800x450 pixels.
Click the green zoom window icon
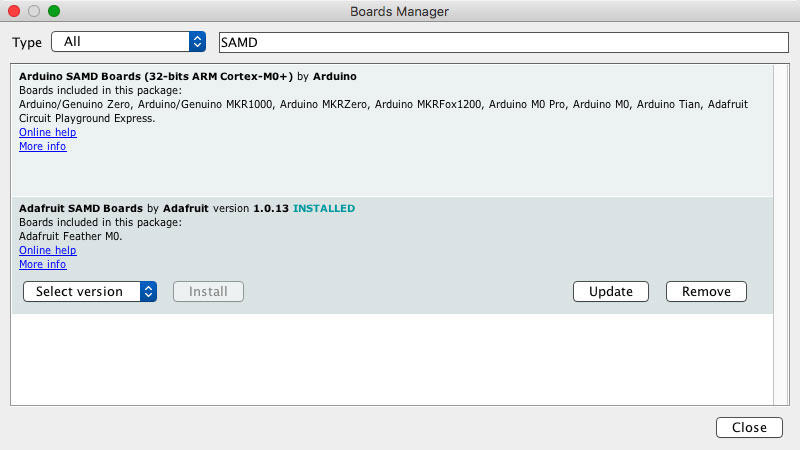54,12
